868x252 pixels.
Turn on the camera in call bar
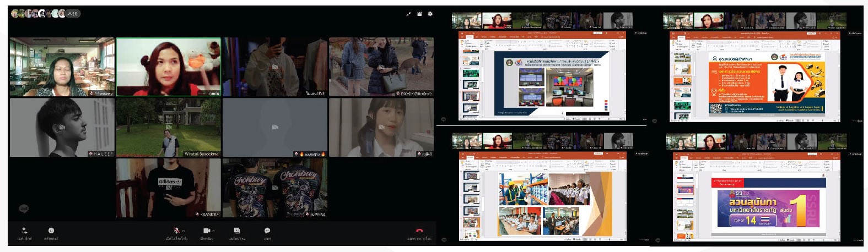click(x=206, y=231)
